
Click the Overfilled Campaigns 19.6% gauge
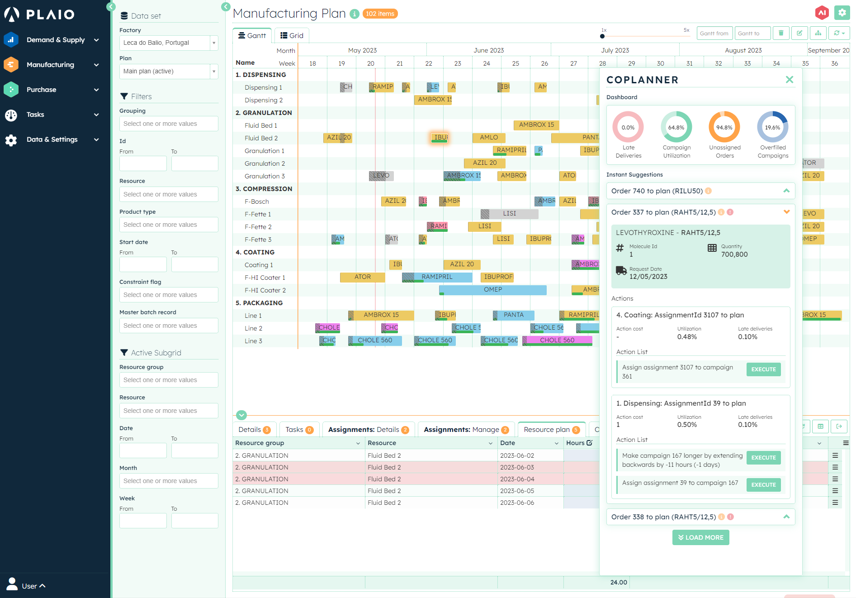[772, 127]
